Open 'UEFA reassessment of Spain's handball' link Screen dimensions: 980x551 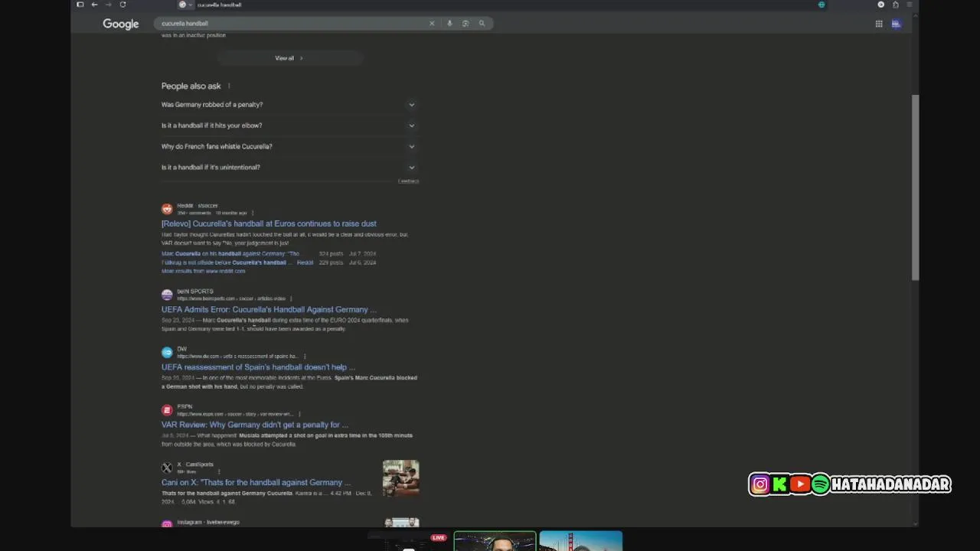click(x=258, y=367)
